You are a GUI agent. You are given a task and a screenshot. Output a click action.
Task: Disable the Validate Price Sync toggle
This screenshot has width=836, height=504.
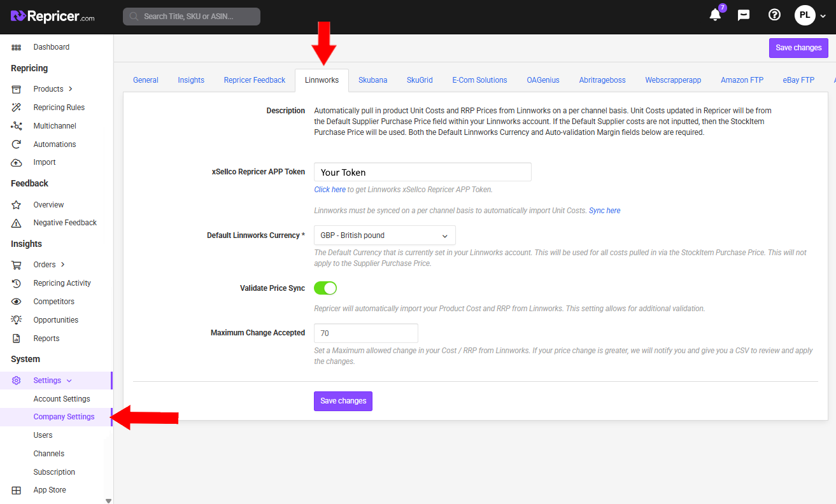[x=325, y=288]
